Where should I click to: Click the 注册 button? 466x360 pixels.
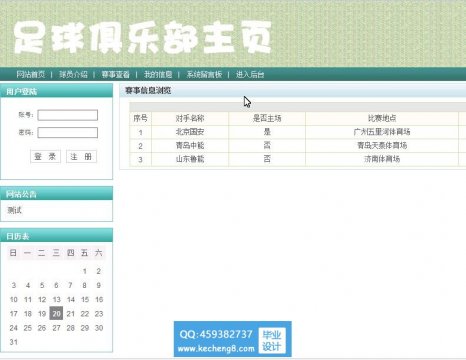coord(81,156)
